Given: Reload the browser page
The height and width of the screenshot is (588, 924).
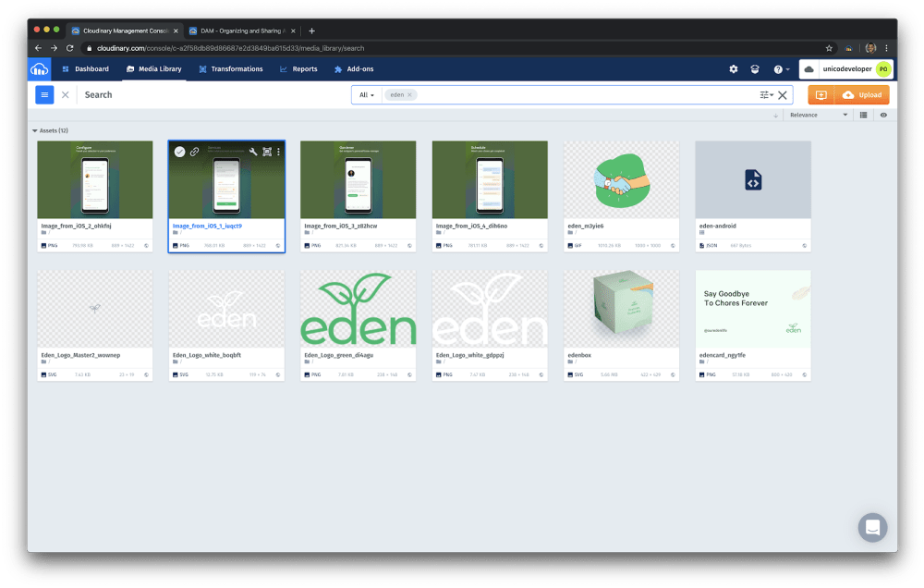Looking at the screenshot, I should point(69,48).
